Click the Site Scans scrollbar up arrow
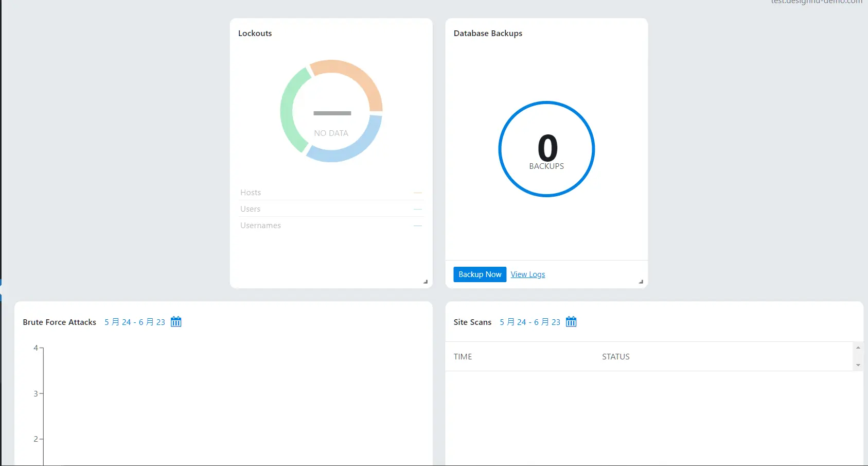 [x=858, y=348]
